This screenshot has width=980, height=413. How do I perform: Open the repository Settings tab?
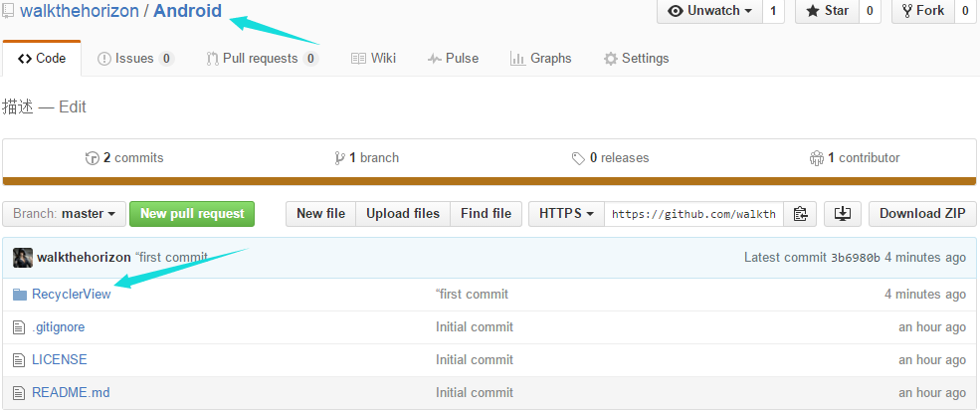click(x=636, y=58)
